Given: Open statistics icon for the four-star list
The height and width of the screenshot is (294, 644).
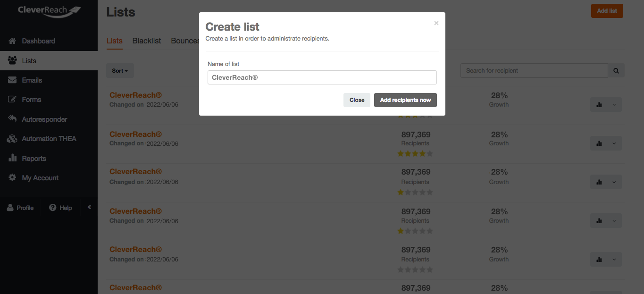Looking at the screenshot, I should (599, 143).
